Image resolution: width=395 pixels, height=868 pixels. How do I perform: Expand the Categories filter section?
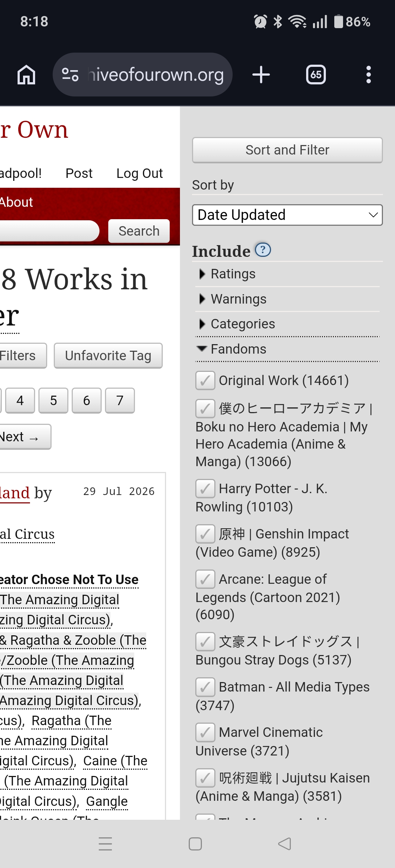click(x=287, y=324)
